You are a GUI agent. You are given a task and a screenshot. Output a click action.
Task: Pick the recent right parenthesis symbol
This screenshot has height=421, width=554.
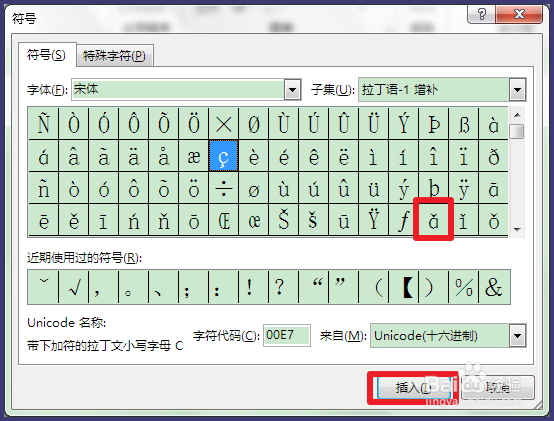(434, 287)
